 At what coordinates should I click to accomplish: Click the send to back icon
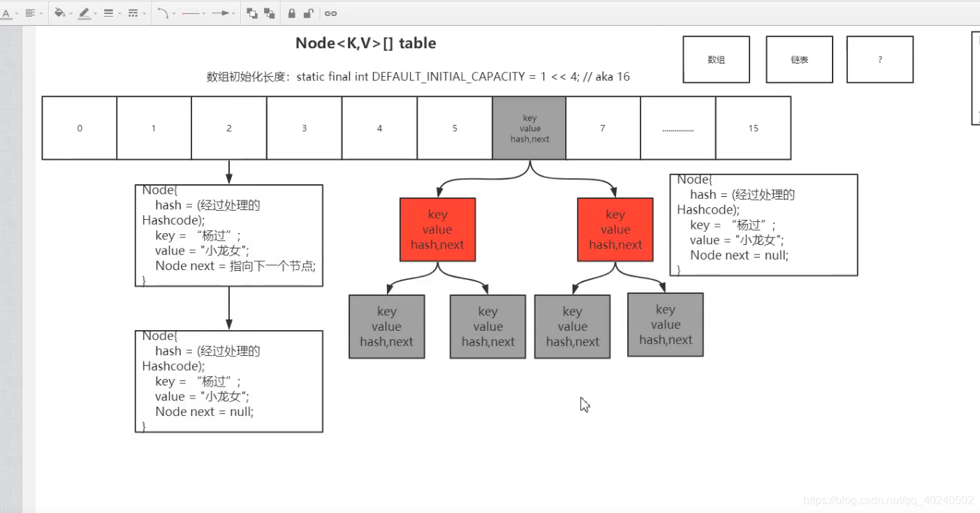(270, 13)
